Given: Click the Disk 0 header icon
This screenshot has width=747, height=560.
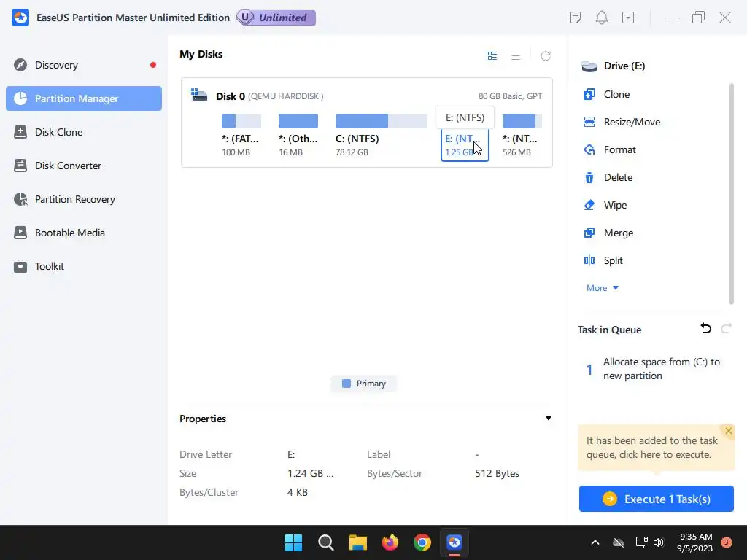Looking at the screenshot, I should [198, 96].
